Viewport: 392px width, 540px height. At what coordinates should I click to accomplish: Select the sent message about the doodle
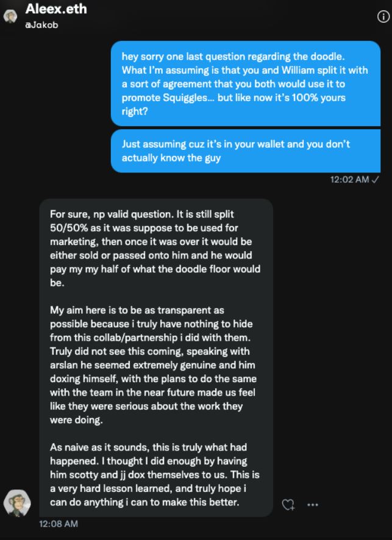point(246,83)
